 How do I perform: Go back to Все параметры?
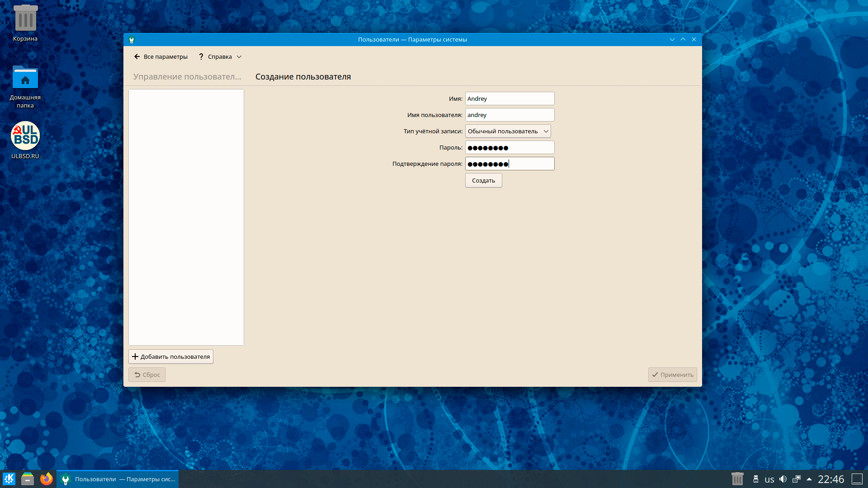tap(161, 57)
